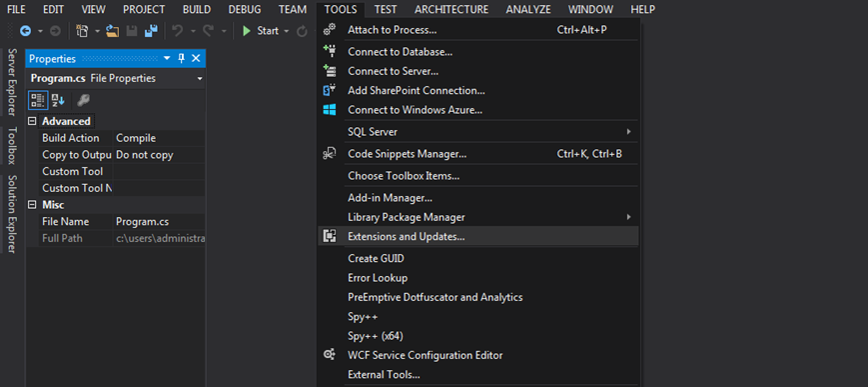Click the Save All toolbar icon
868x387 pixels.
(x=151, y=31)
